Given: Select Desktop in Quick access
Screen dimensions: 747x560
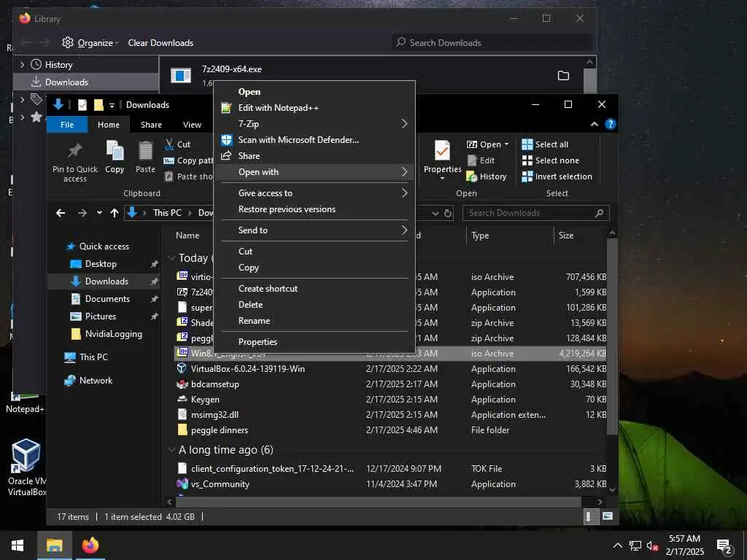Looking at the screenshot, I should 101,264.
